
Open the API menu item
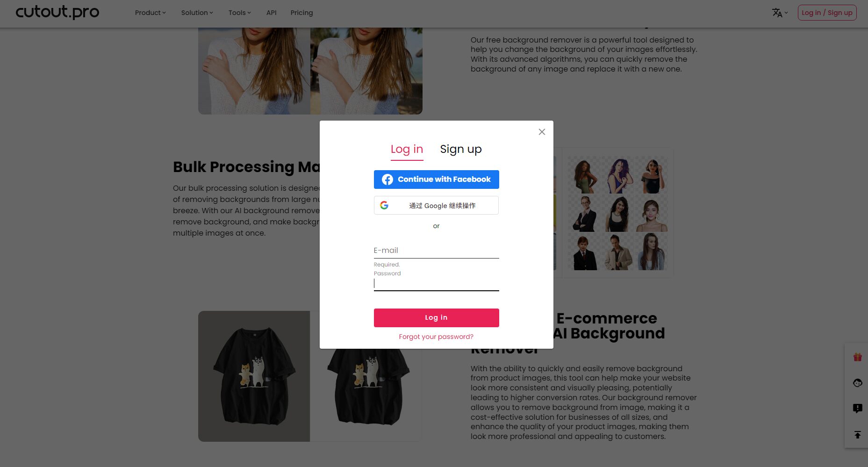tap(272, 13)
